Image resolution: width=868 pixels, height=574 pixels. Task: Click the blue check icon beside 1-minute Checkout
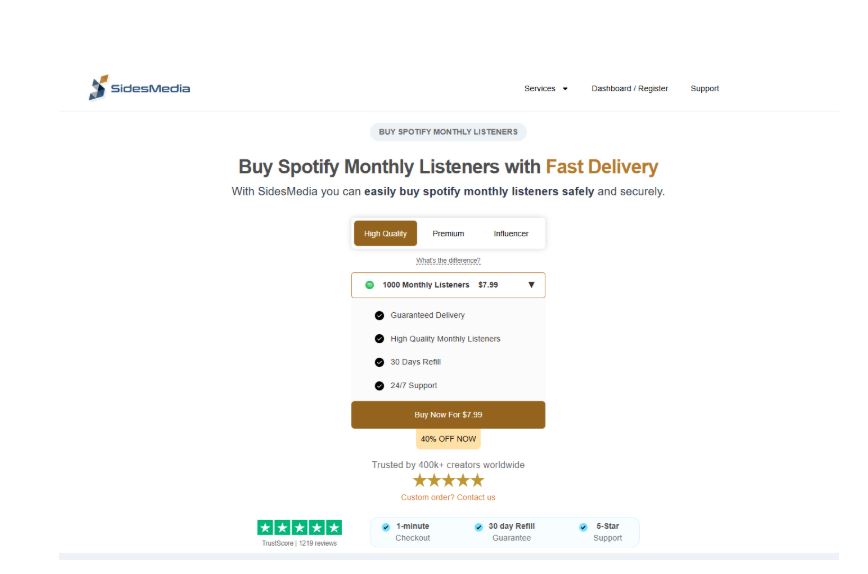(x=386, y=527)
